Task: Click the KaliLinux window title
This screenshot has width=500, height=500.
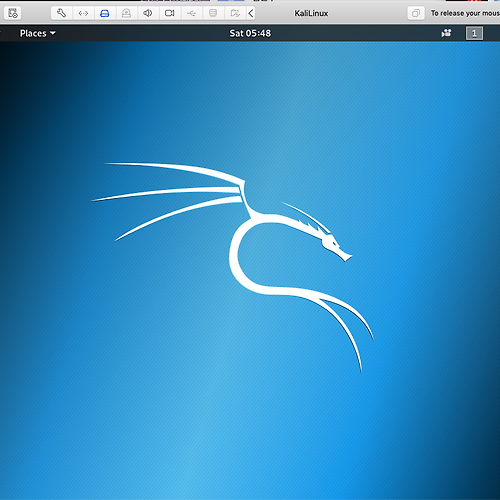Action: pyautogui.click(x=311, y=13)
